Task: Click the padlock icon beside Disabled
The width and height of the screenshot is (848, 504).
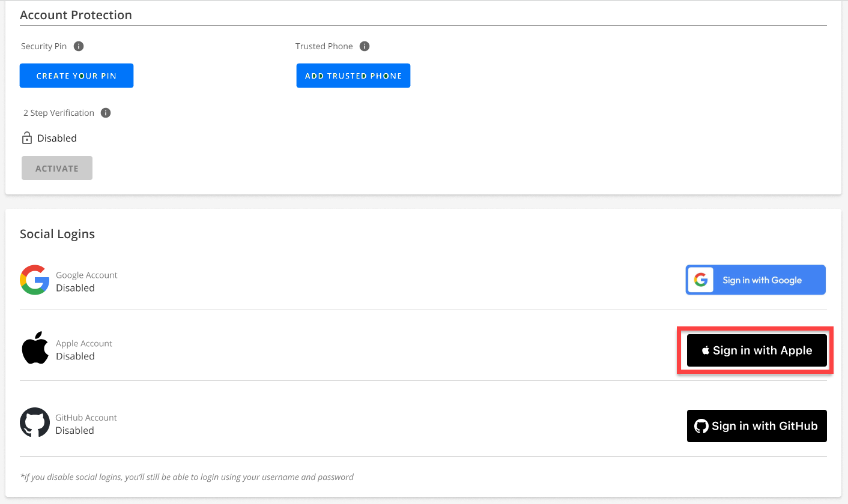Action: (27, 138)
